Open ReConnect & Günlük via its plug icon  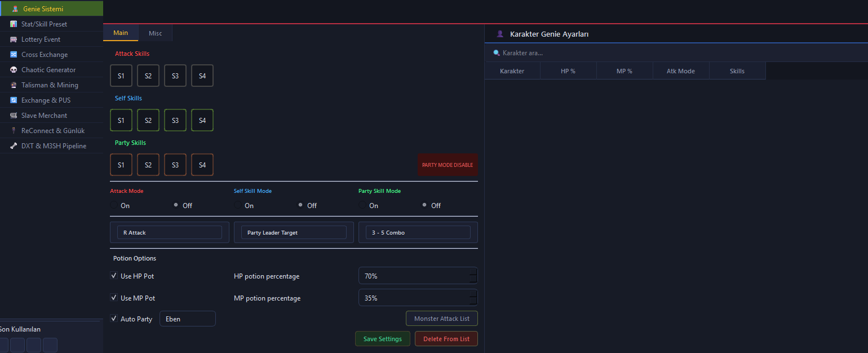tap(14, 131)
